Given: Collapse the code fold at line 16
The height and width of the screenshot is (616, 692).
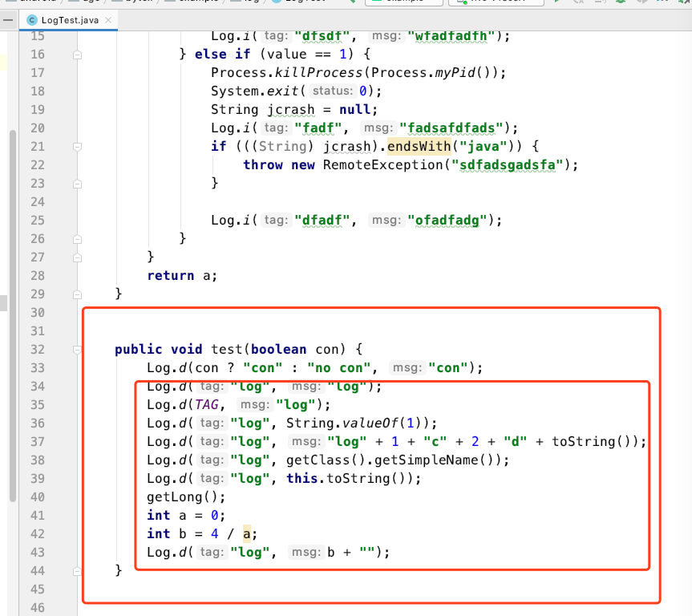Looking at the screenshot, I should click(x=76, y=54).
